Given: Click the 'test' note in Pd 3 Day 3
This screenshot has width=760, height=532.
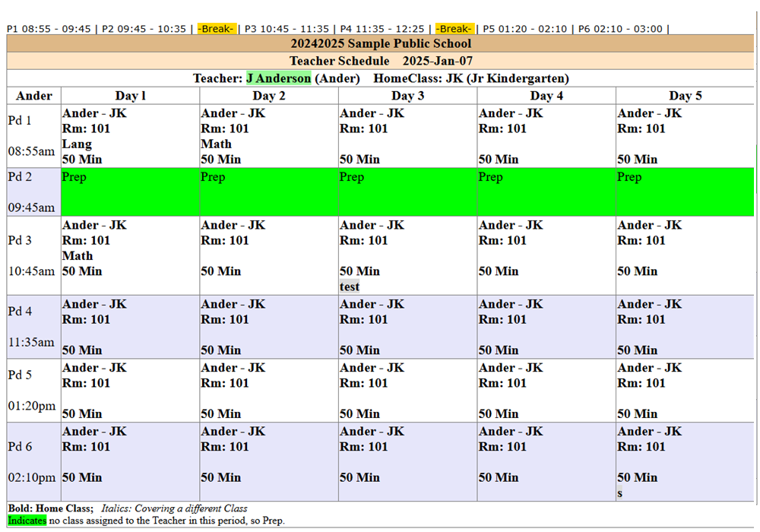Looking at the screenshot, I should click(350, 287).
